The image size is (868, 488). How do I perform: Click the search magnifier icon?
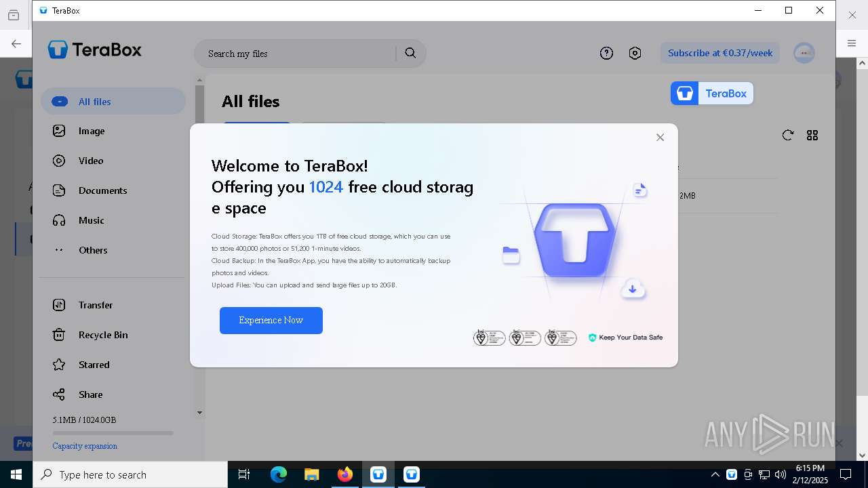410,53
